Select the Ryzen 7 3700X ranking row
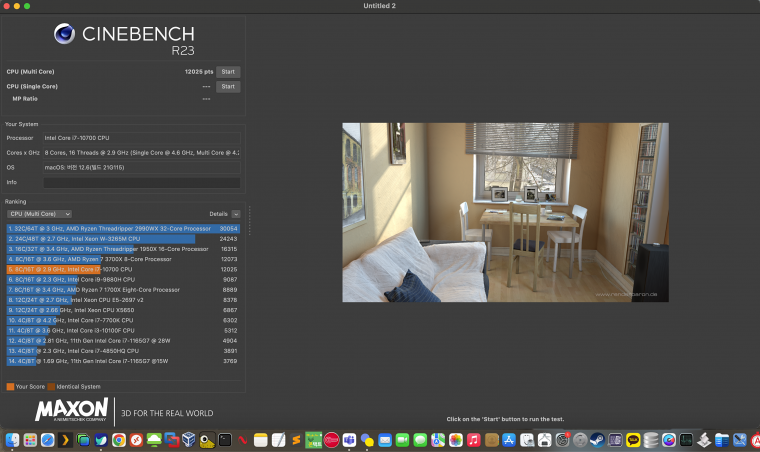 123,259
